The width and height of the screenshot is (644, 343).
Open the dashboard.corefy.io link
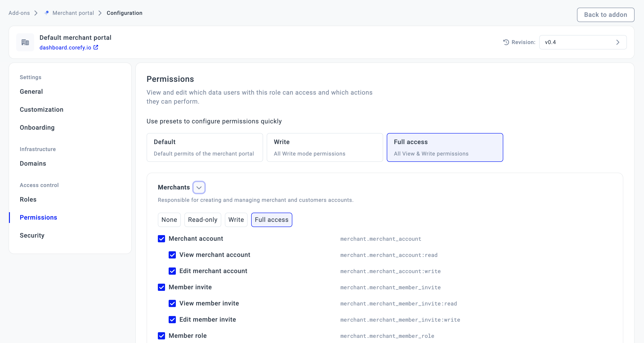pyautogui.click(x=65, y=47)
